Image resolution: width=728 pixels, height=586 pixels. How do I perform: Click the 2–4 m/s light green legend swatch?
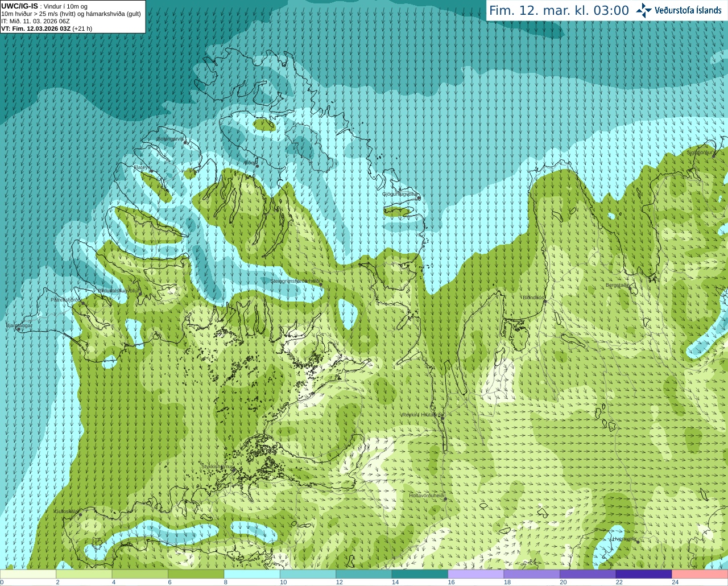84,574
